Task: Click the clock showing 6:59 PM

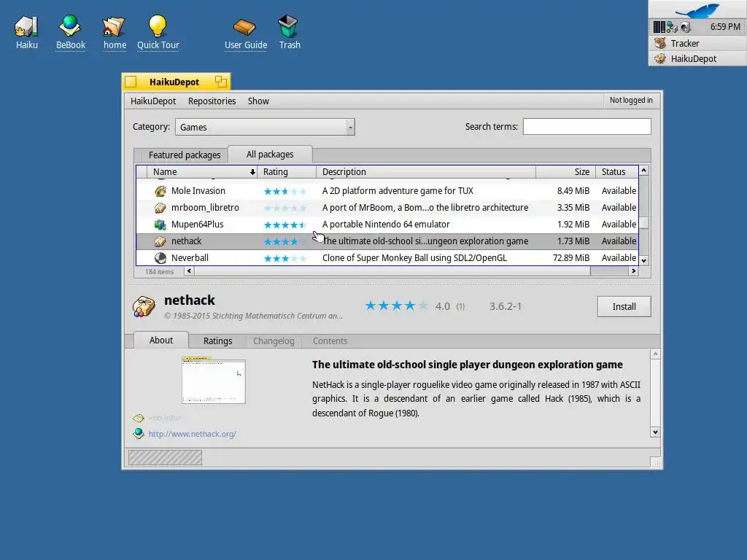Action: point(724,27)
